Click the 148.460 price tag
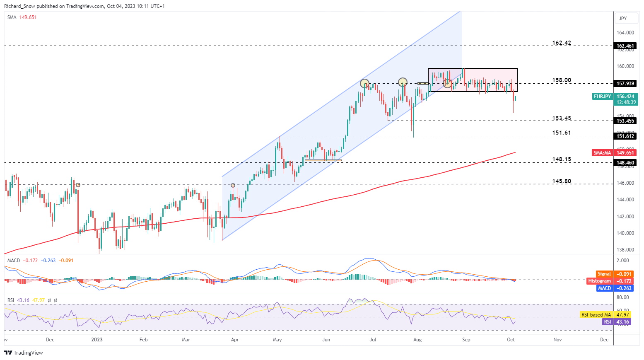The image size is (644, 360). [625, 163]
